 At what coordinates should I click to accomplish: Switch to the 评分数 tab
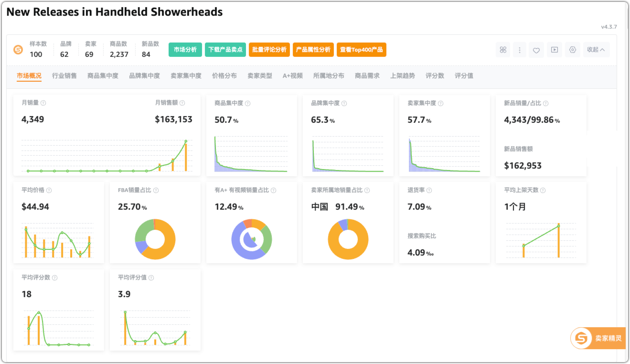[x=435, y=75]
